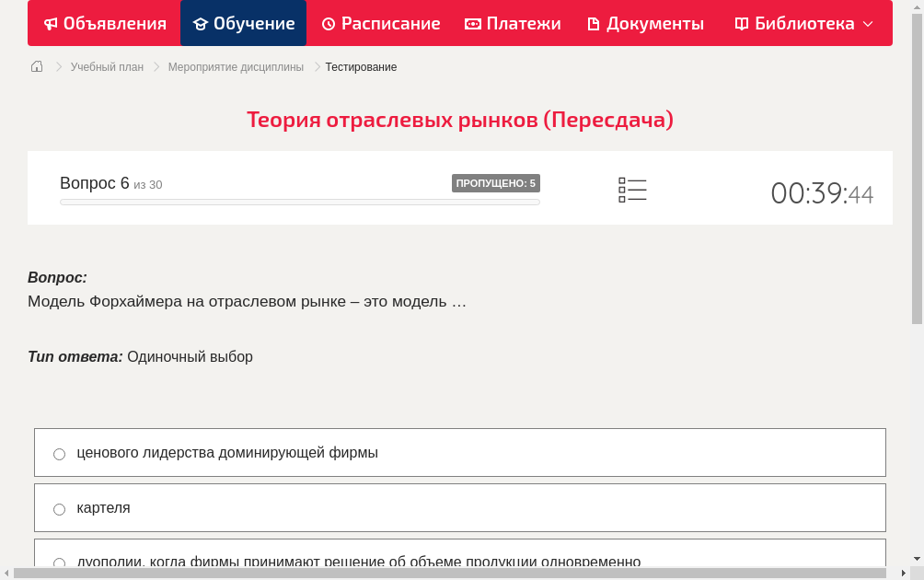Select answer «ценового лидерства доминирующей фирмы»

(x=59, y=453)
